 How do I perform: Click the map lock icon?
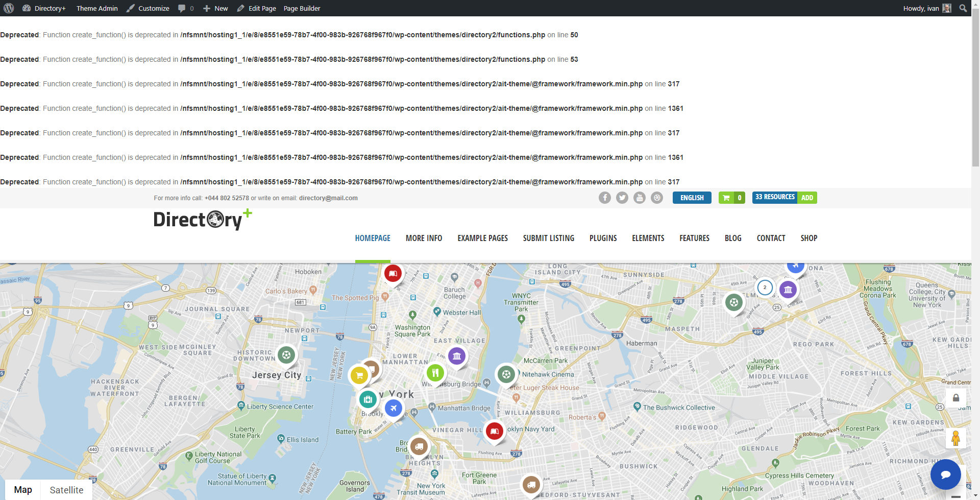[956, 398]
